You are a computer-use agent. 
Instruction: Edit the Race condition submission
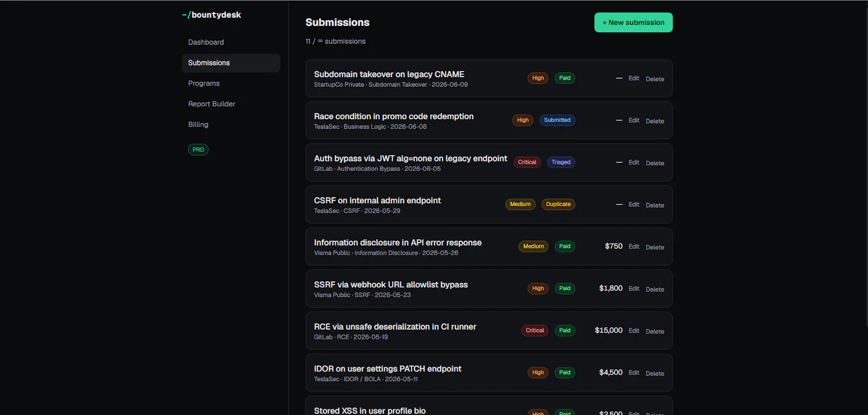coord(634,120)
